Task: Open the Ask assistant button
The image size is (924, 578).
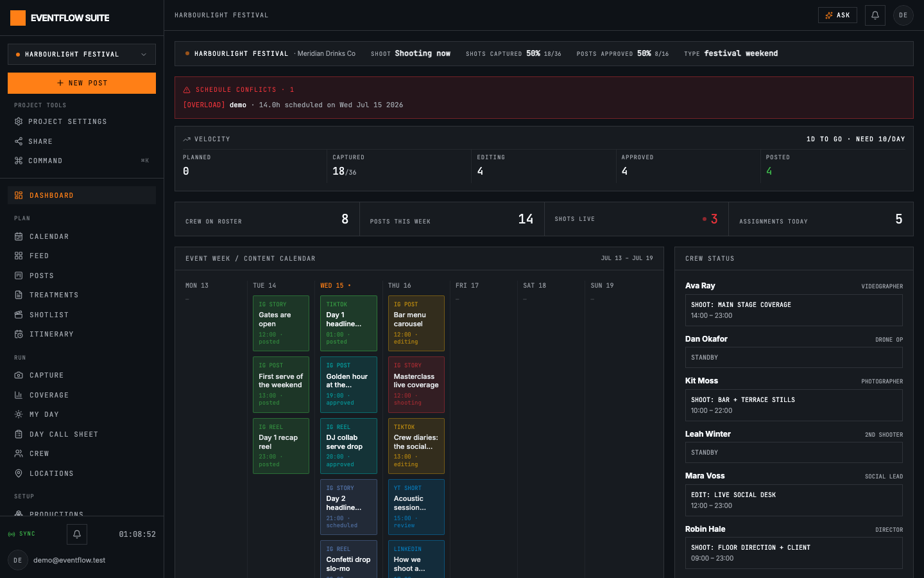Action: [x=837, y=15]
